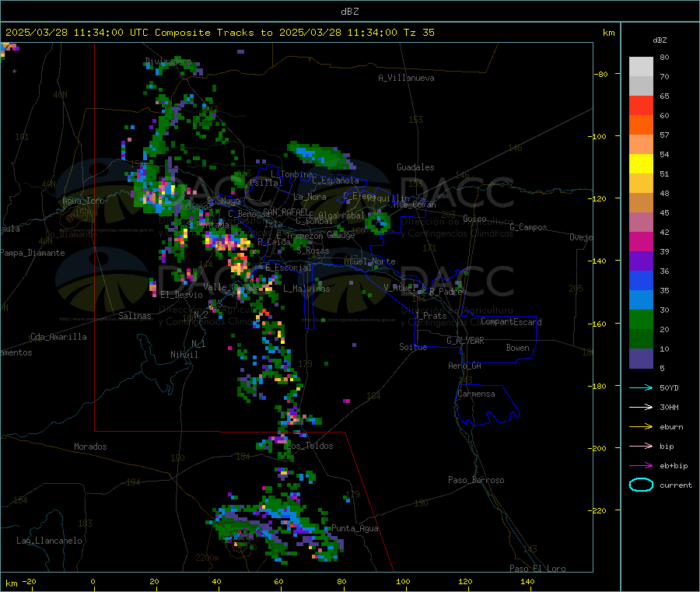The height and width of the screenshot is (592, 700).
Task: Click the 'Laq.Llancanelo' lake label
Action: [49, 541]
